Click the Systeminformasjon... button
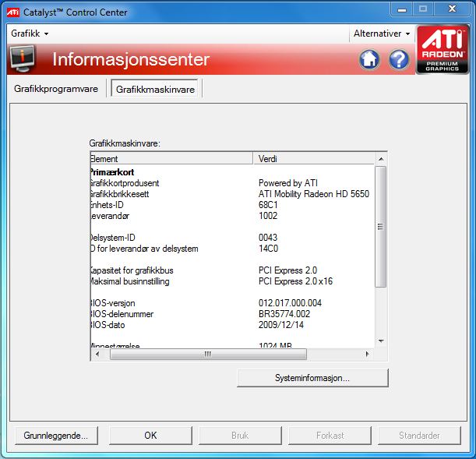 312,378
